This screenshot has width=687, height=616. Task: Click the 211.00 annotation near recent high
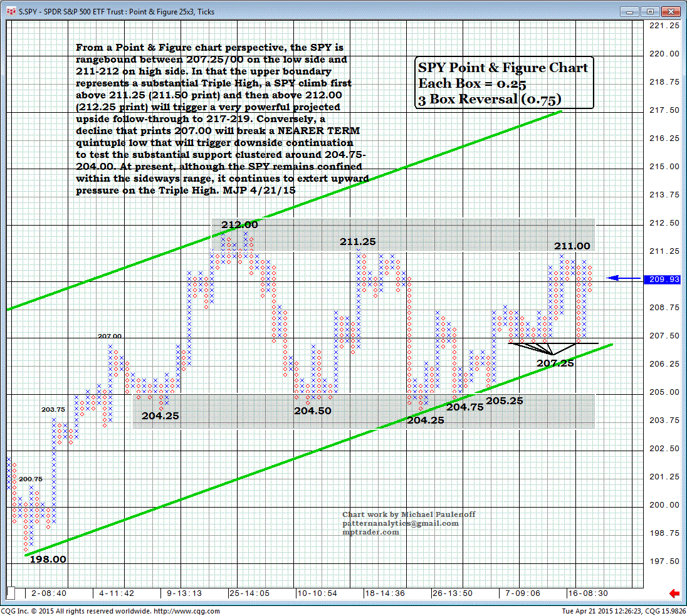pyautogui.click(x=572, y=246)
